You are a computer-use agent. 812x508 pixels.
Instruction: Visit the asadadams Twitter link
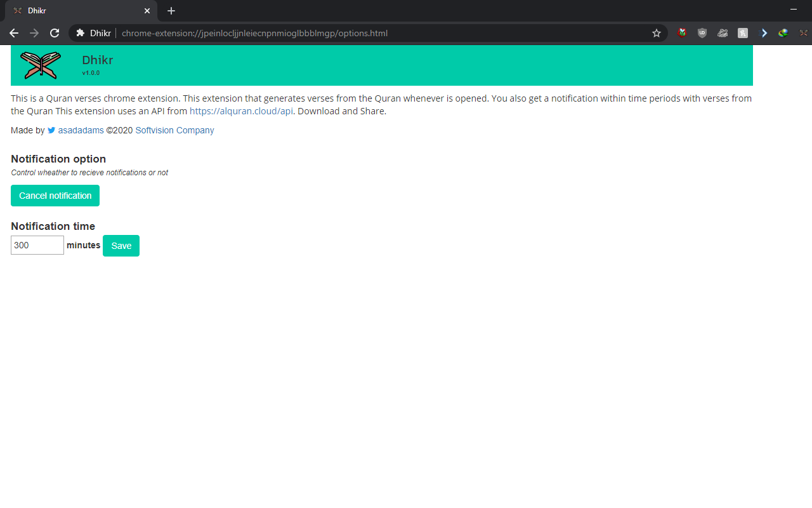pos(81,130)
